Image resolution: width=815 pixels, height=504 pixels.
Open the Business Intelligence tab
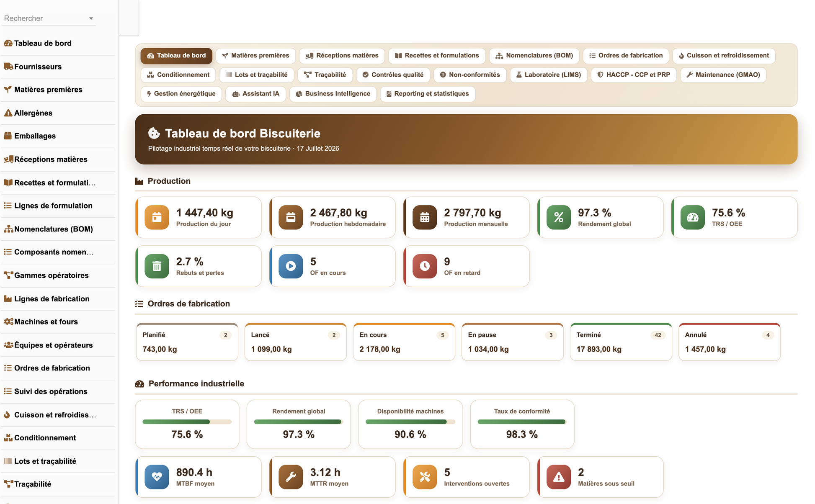[333, 94]
